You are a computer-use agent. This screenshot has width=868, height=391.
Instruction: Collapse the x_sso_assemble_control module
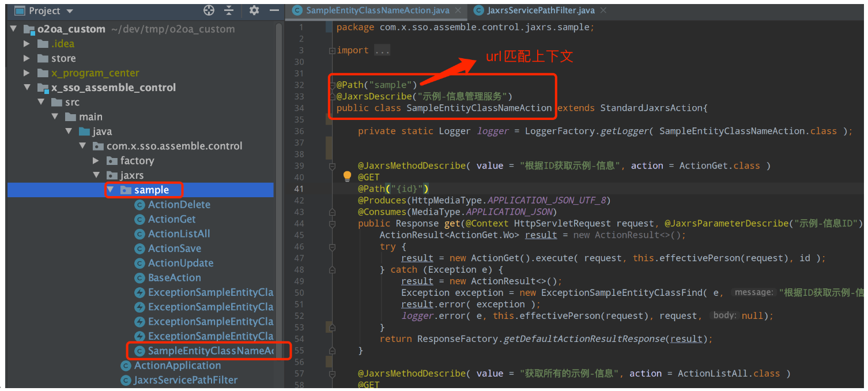click(x=27, y=88)
